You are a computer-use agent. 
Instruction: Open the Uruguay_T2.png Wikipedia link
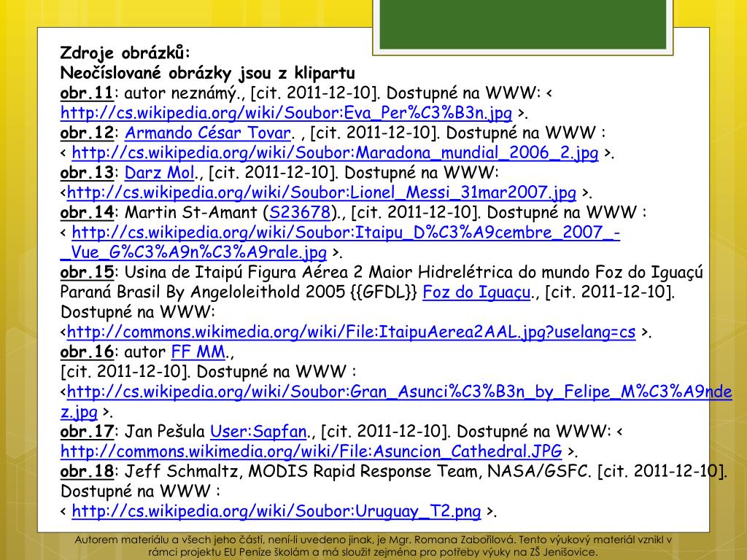[x=276, y=511]
